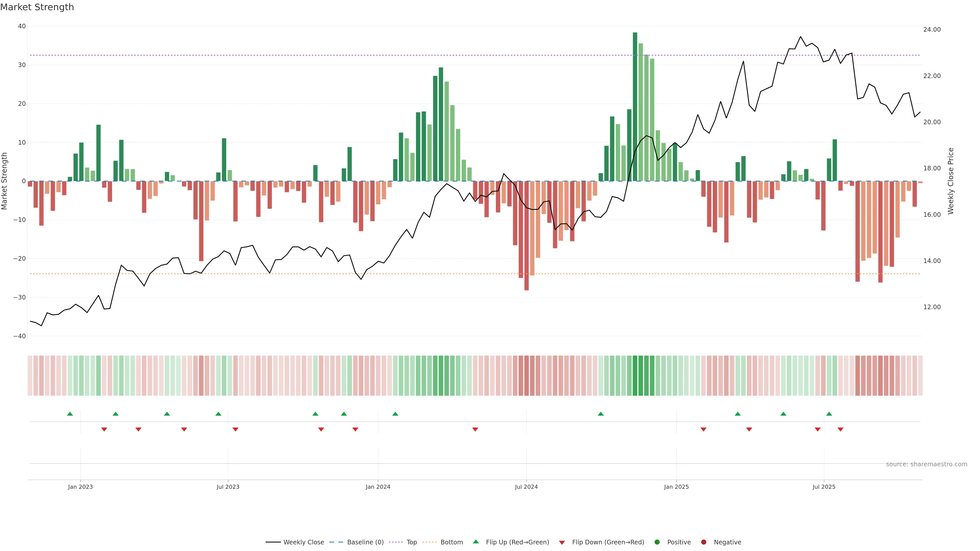Click the sharemaestro.com source text
980x551 pixels.
tap(926, 464)
